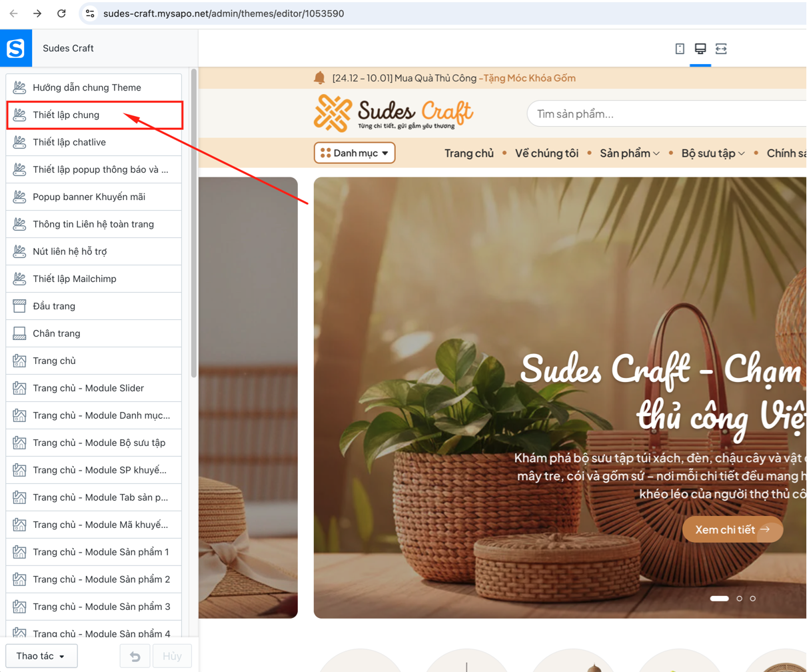Click the sidebar vertical scrollbar
The image size is (807, 672).
point(193,223)
